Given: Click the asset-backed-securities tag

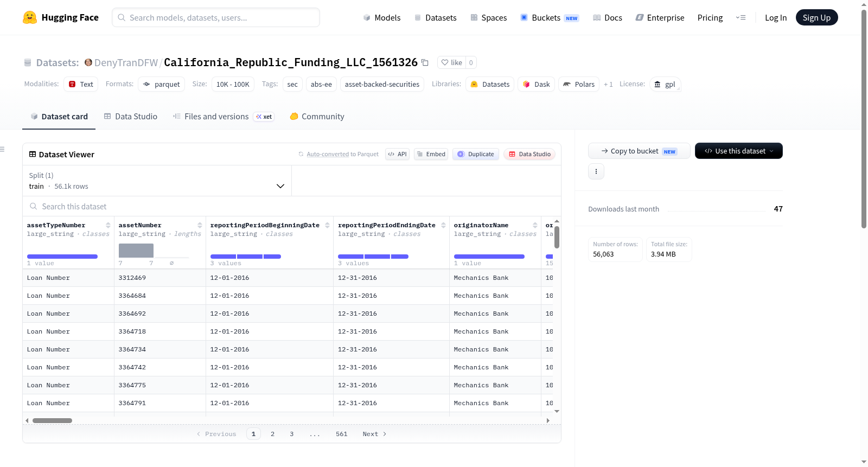Looking at the screenshot, I should (x=382, y=84).
